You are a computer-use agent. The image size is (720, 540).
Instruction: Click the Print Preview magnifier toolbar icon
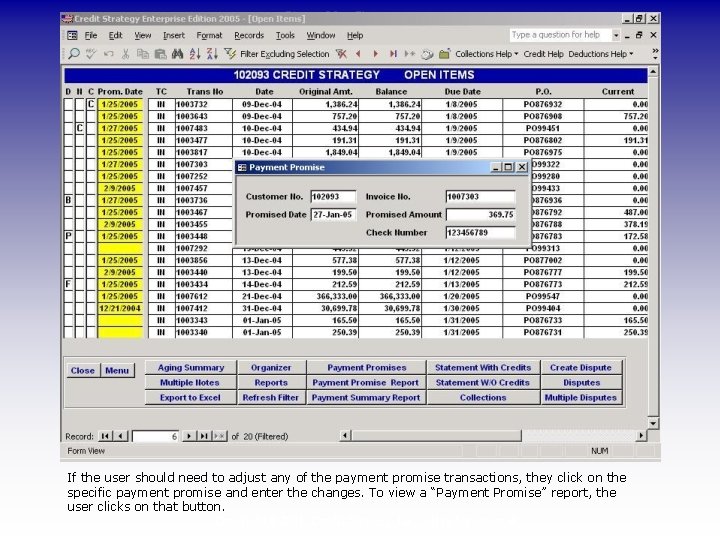(73, 54)
